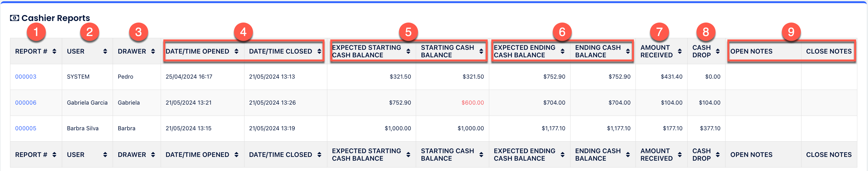
Task: Sort top header User column arrows
Action: 105,51
